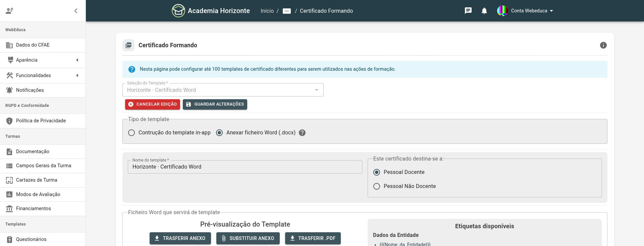Expand the Aparência submenu arrow
This screenshot has height=246, width=644.
(x=77, y=60)
